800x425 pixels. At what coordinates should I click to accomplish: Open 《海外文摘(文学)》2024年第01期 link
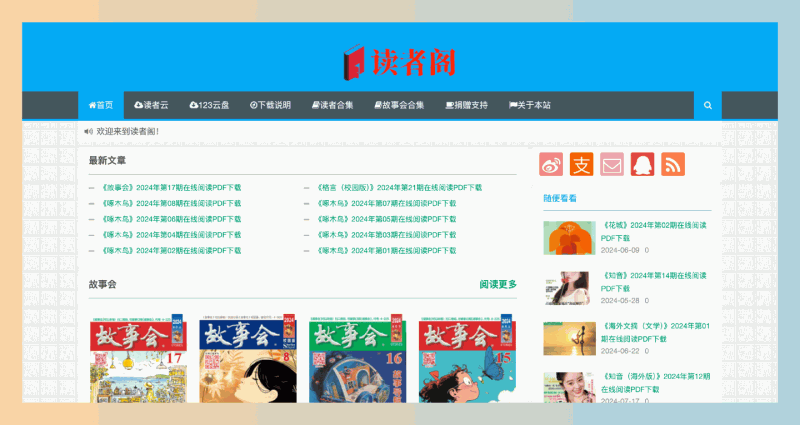pos(655,333)
